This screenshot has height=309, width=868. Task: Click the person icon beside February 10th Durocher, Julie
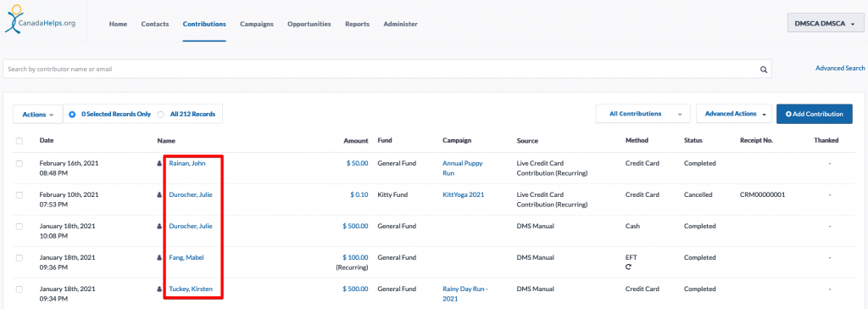(x=160, y=194)
